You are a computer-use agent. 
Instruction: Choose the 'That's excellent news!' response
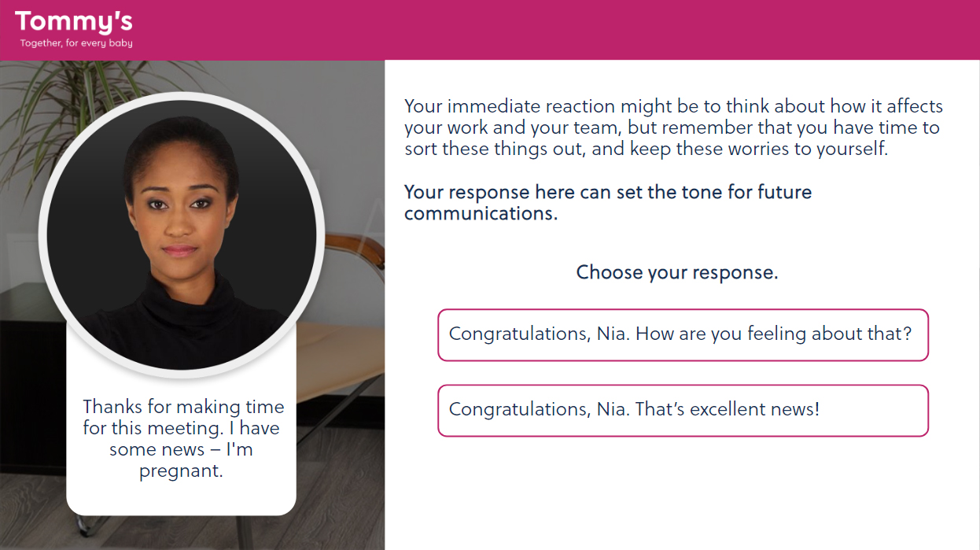[683, 411]
